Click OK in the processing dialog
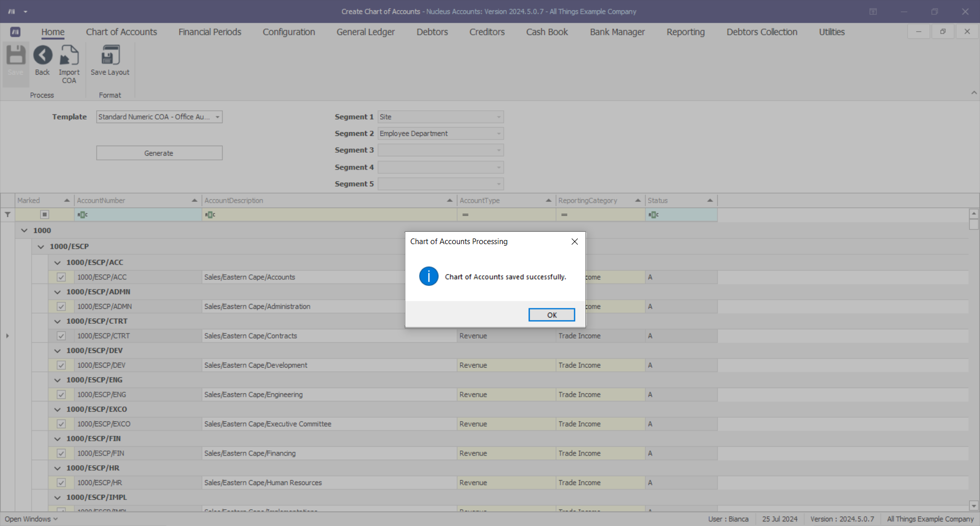This screenshot has height=526, width=980. [552, 315]
